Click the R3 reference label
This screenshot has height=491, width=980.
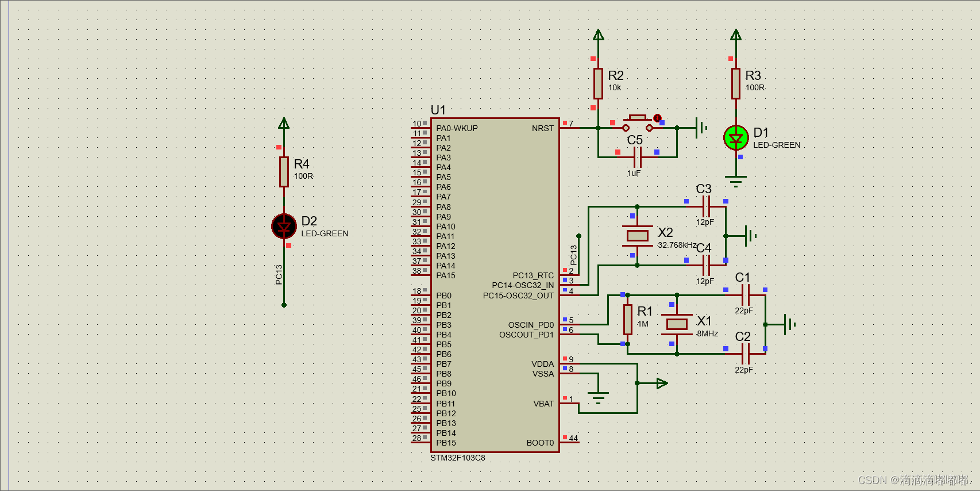(x=753, y=75)
